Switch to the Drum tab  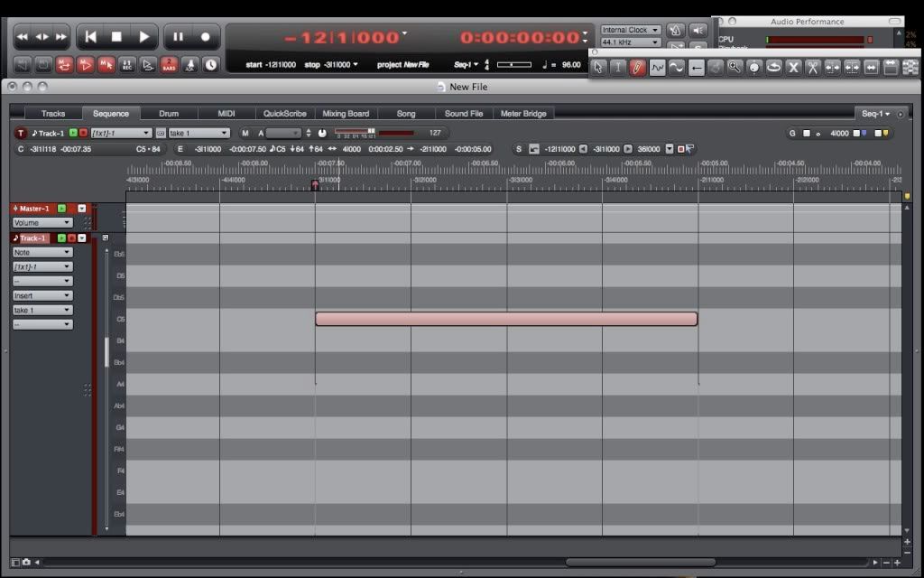point(169,113)
